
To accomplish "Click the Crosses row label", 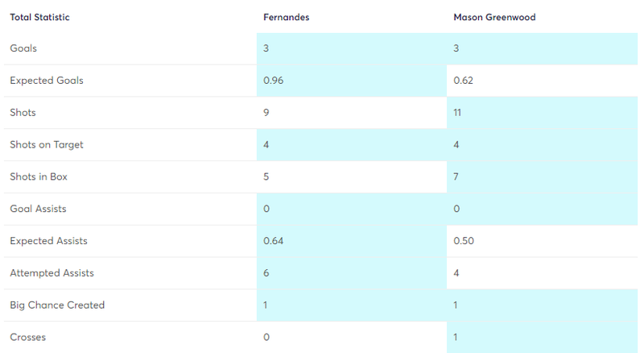I will click(27, 337).
